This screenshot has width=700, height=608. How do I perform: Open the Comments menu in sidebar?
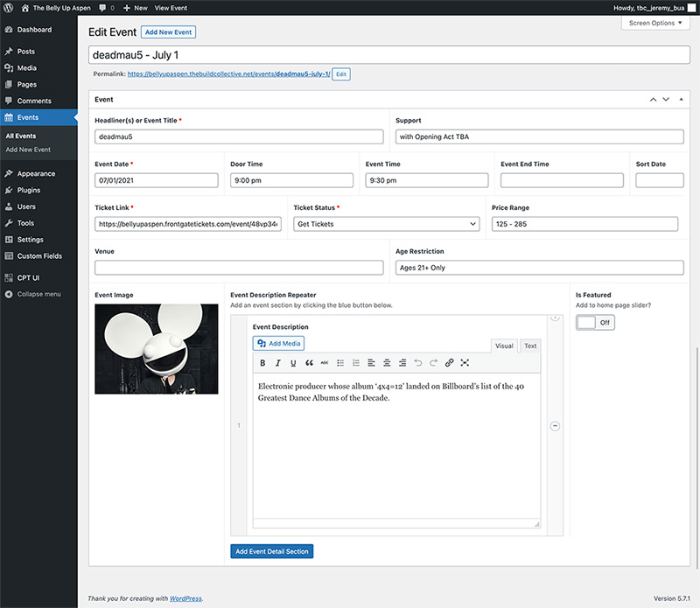coord(38,101)
